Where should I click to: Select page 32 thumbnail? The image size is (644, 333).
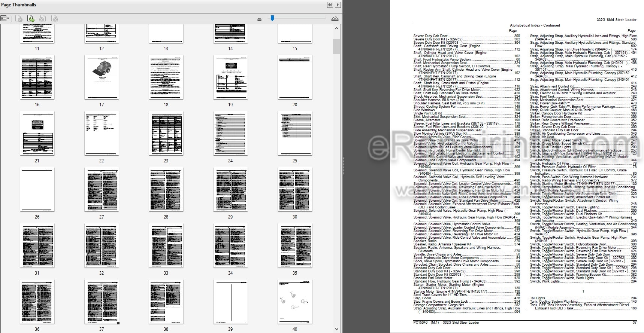[x=102, y=246]
